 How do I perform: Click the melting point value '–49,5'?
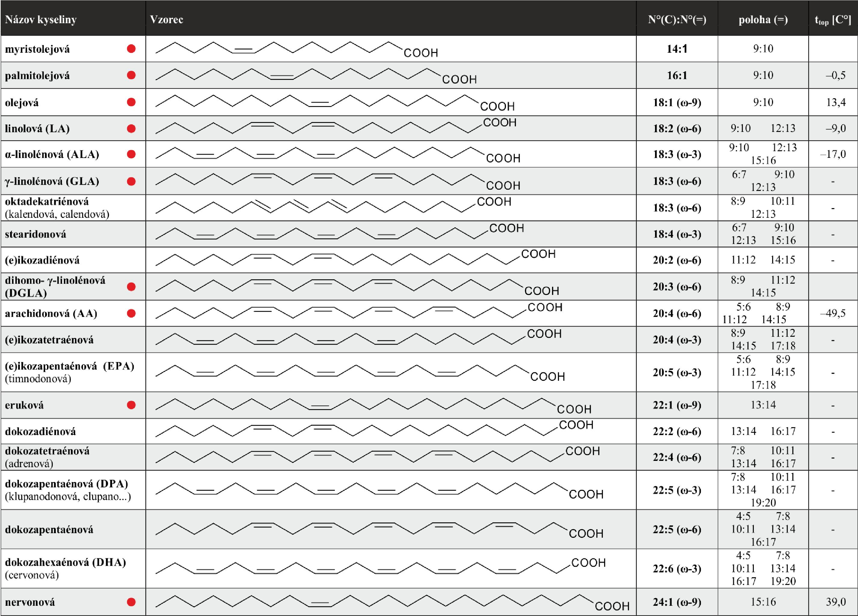pos(833,313)
